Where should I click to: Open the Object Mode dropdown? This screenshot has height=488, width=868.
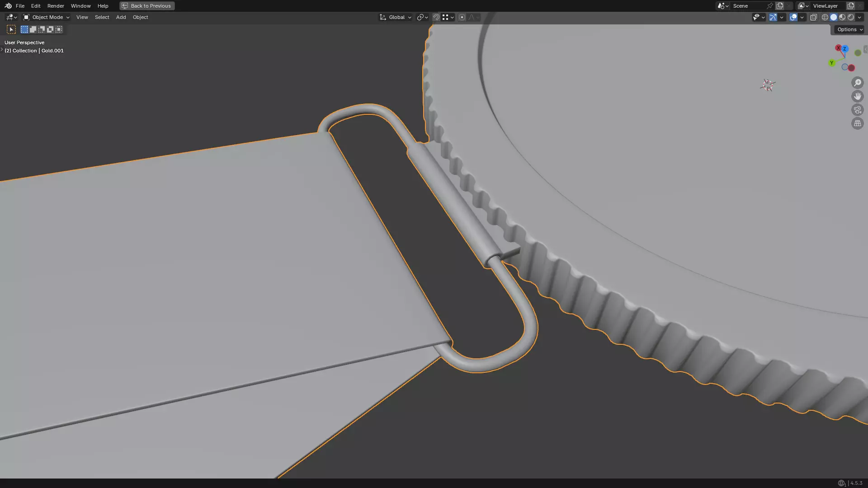46,17
